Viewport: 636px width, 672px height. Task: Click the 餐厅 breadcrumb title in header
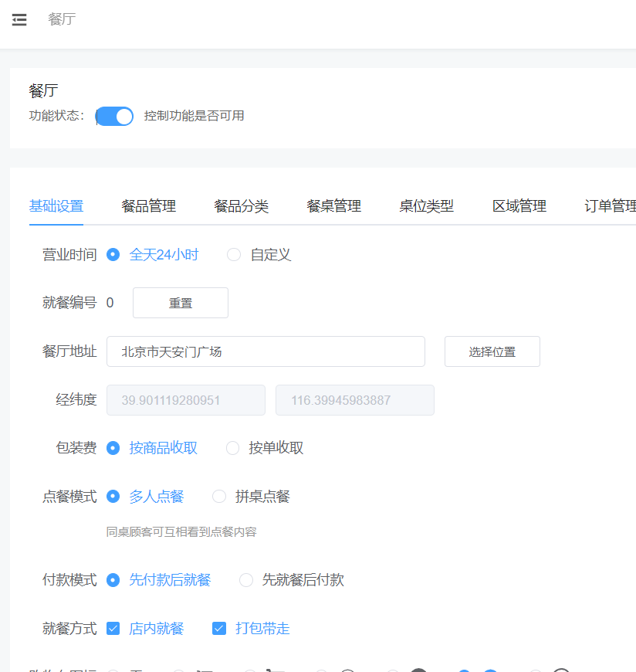(x=62, y=19)
